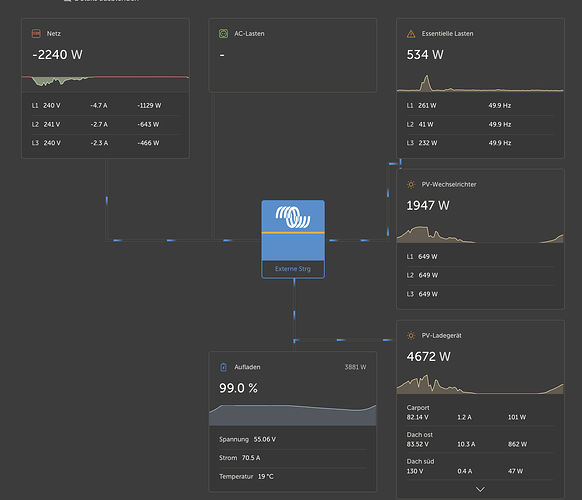Click the Netz L3 -2.3 A current
The image size is (582, 500).
[x=99, y=143]
